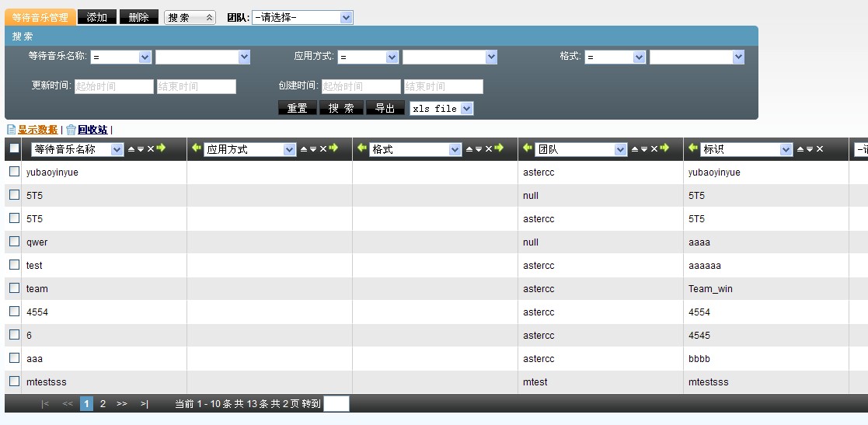Sort ascending on the 等待音乐名称 column
Viewport: 868px width, 425px height.
coord(131,149)
